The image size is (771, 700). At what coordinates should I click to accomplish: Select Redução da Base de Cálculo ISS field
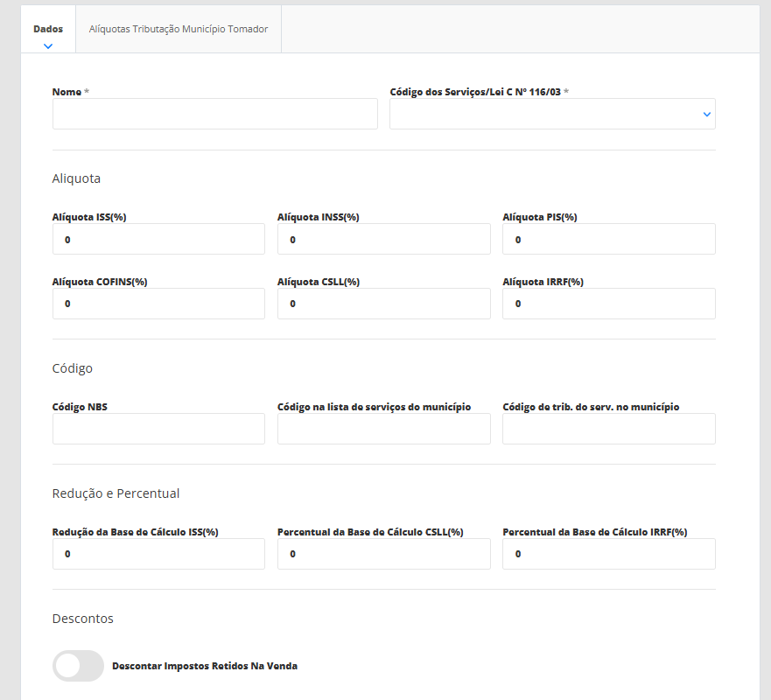click(158, 554)
